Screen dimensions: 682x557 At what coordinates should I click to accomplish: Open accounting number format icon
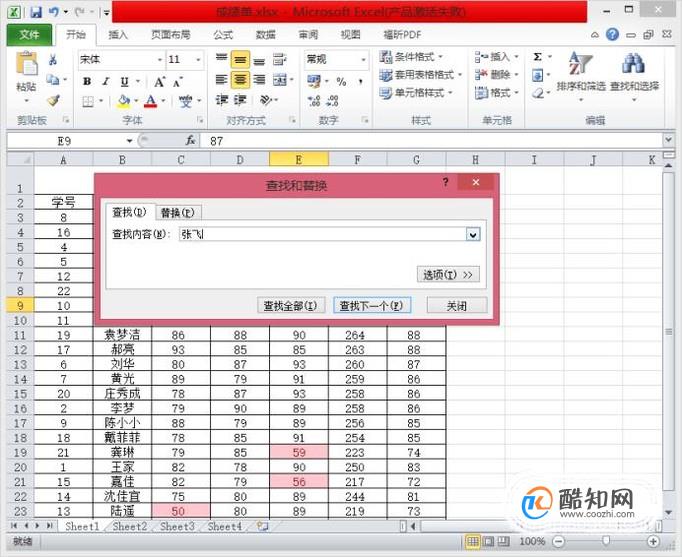[x=314, y=81]
